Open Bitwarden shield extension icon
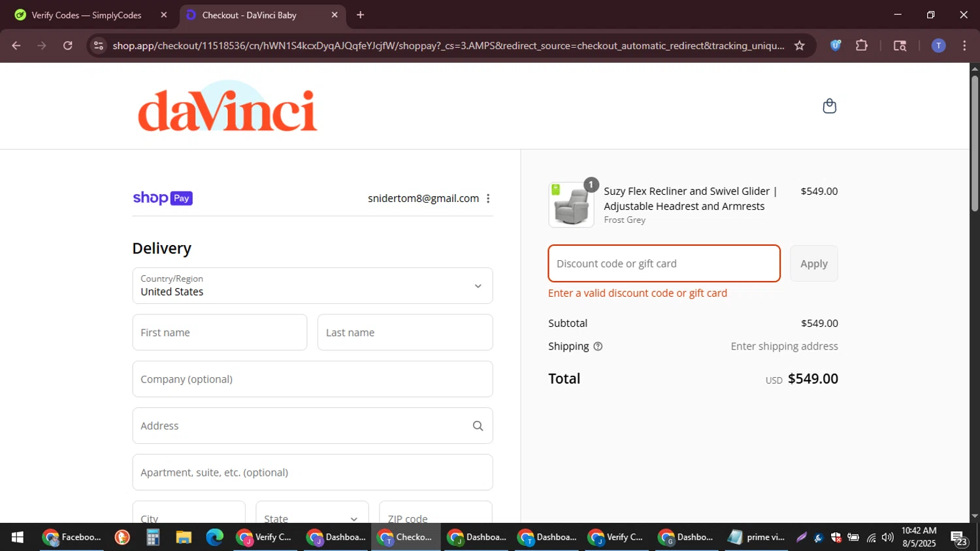Image resolution: width=980 pixels, height=551 pixels. pos(836,46)
